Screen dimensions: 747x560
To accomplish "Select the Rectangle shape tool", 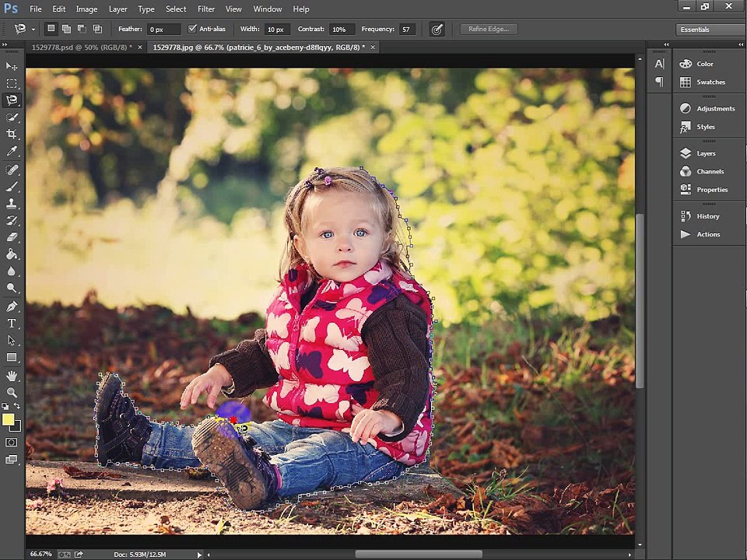I will pyautogui.click(x=12, y=357).
